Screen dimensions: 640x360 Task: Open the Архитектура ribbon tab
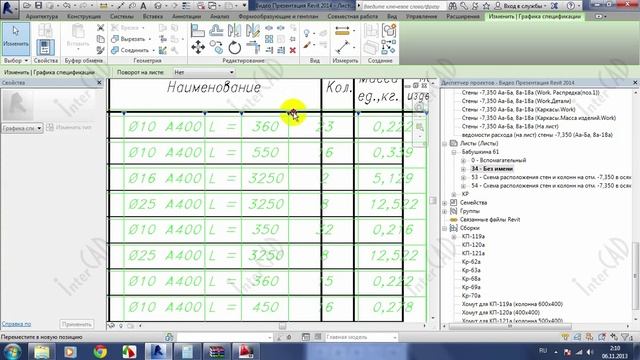(42, 17)
